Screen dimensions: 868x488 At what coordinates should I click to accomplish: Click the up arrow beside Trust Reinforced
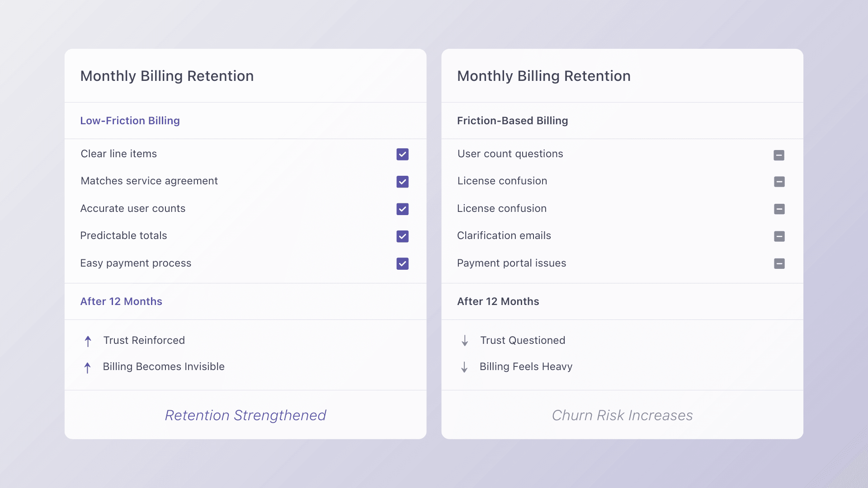click(x=88, y=341)
